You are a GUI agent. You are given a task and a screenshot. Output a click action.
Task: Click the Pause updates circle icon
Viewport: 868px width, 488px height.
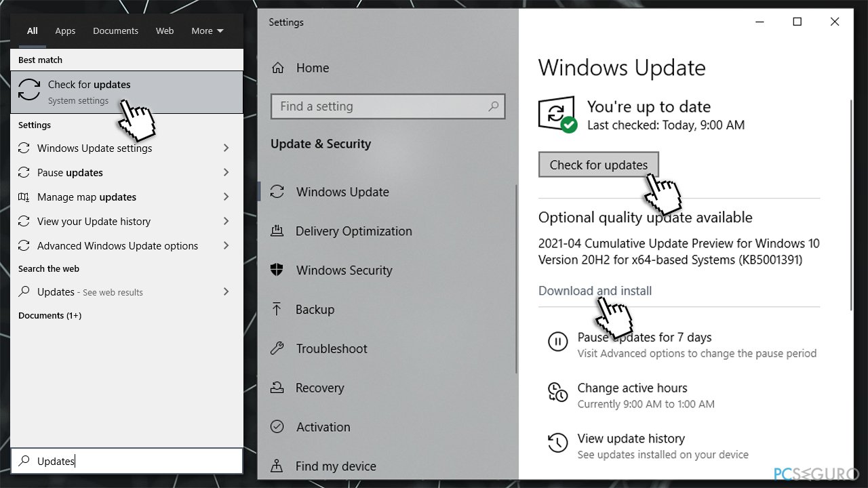[557, 342]
